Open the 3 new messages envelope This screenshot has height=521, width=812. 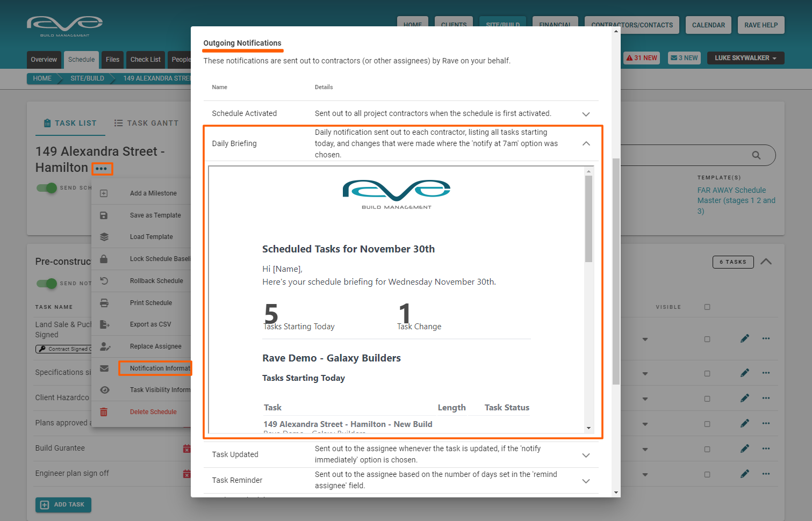point(684,58)
